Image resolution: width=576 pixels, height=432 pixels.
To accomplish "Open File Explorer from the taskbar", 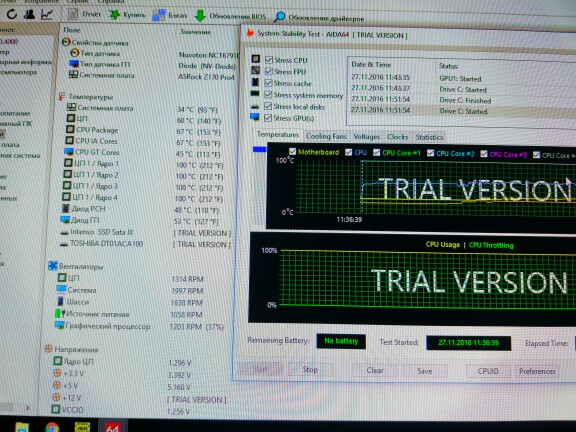I will coord(22,427).
